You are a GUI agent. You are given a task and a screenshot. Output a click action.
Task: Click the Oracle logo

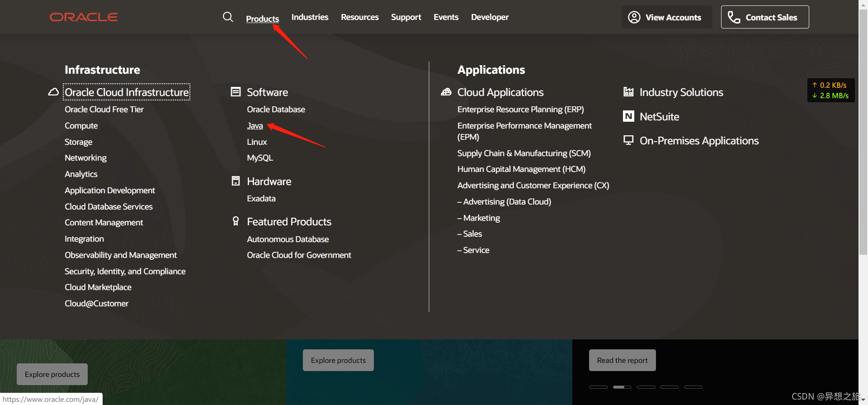tap(84, 17)
